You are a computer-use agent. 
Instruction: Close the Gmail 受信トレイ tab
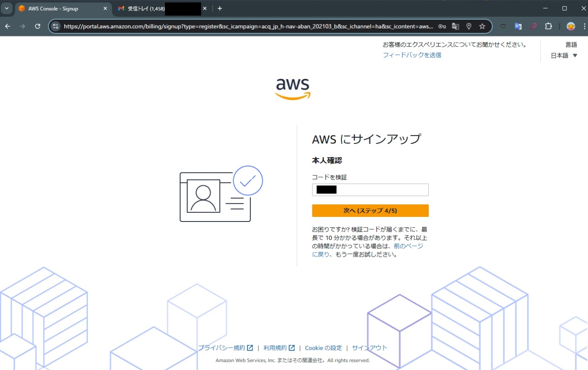(205, 8)
